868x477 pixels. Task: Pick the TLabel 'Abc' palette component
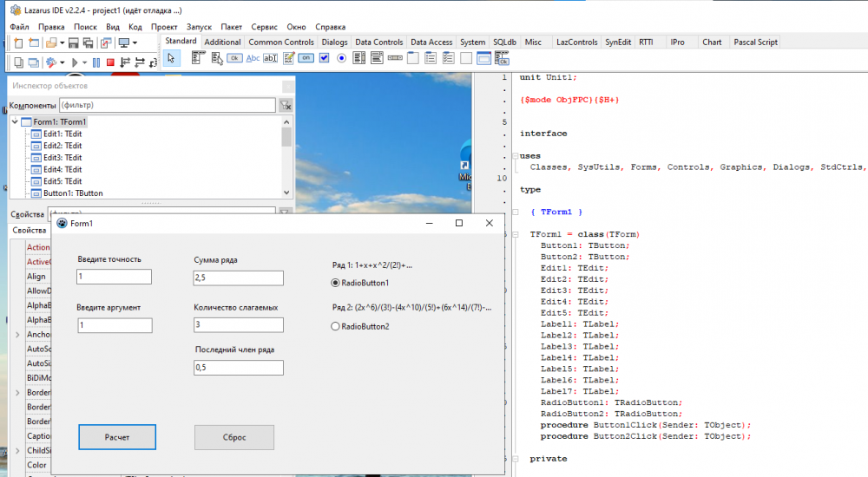click(253, 58)
